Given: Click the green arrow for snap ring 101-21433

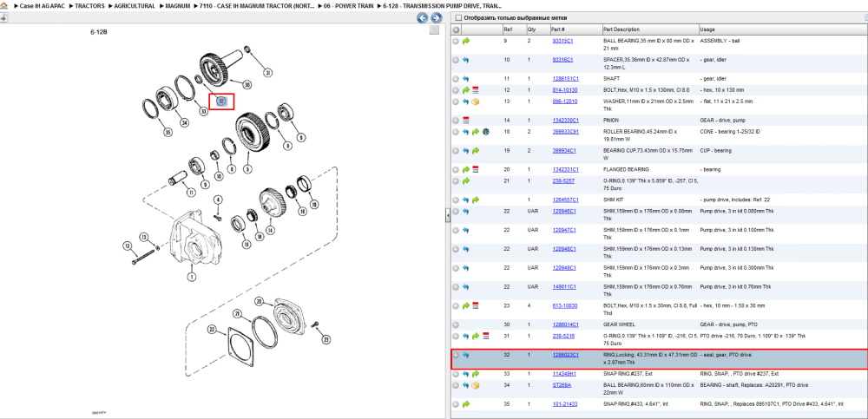Looking at the screenshot, I should click(x=466, y=404).
